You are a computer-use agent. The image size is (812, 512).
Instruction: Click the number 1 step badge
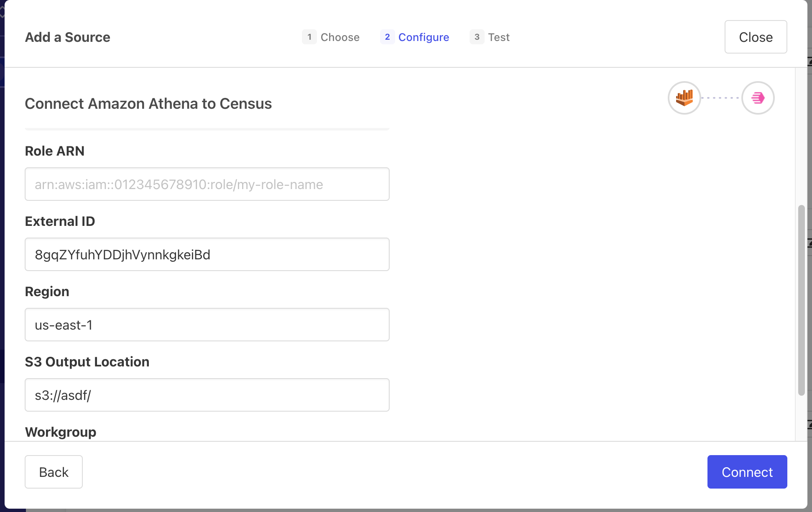tap(309, 37)
